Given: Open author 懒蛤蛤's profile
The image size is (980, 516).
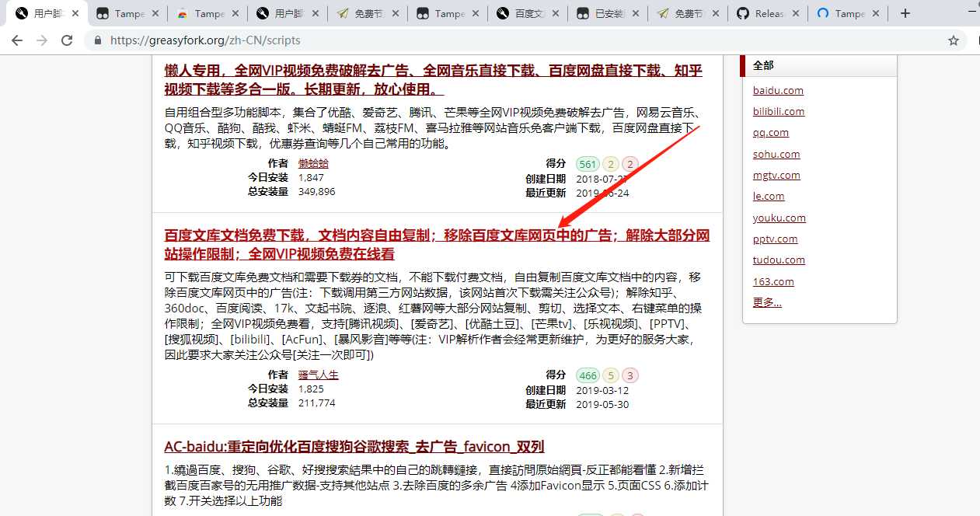Looking at the screenshot, I should pos(313,163).
